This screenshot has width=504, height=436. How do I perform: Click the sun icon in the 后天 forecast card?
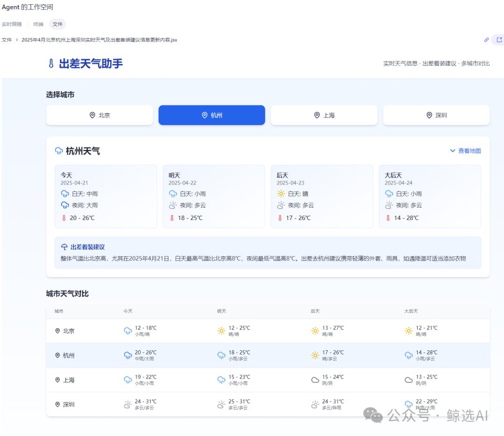(x=282, y=194)
